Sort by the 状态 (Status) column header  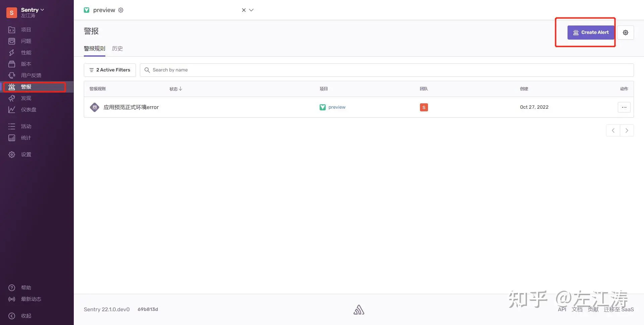tap(175, 89)
